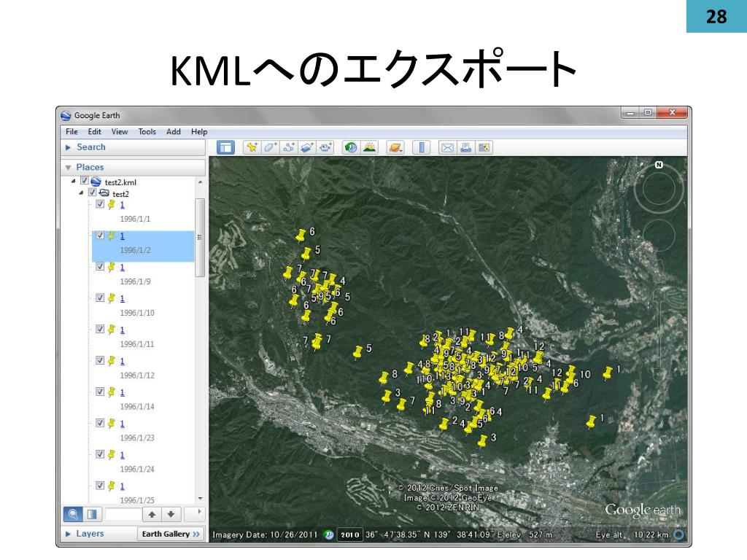Add a polygon from the toolbar
This screenshot has height=560, width=747.
(x=270, y=147)
